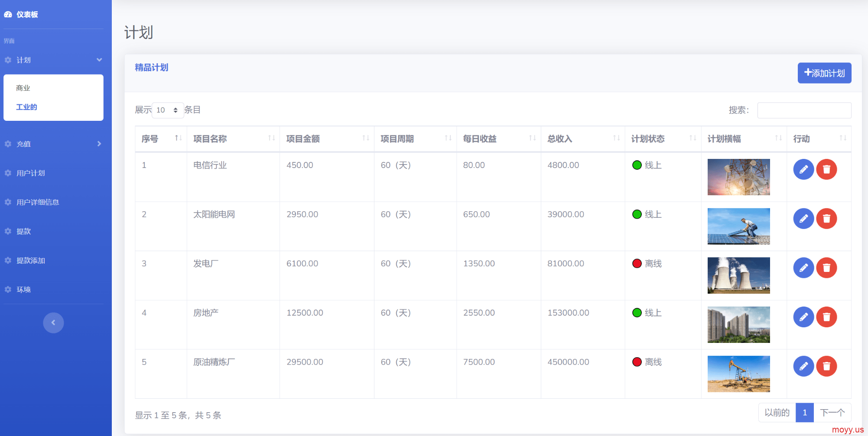Go to the 以前的 previous page
Image resolution: width=868 pixels, height=436 pixels.
[x=777, y=413]
